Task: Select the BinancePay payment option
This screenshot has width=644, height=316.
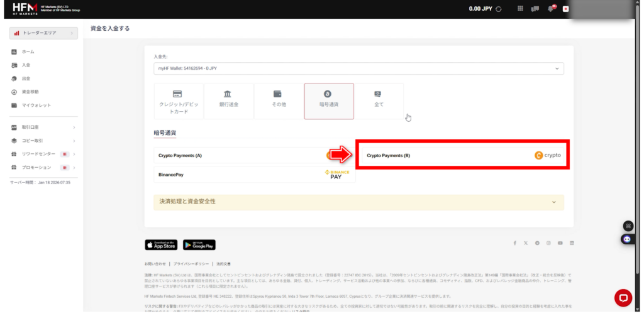Action: pos(254,174)
